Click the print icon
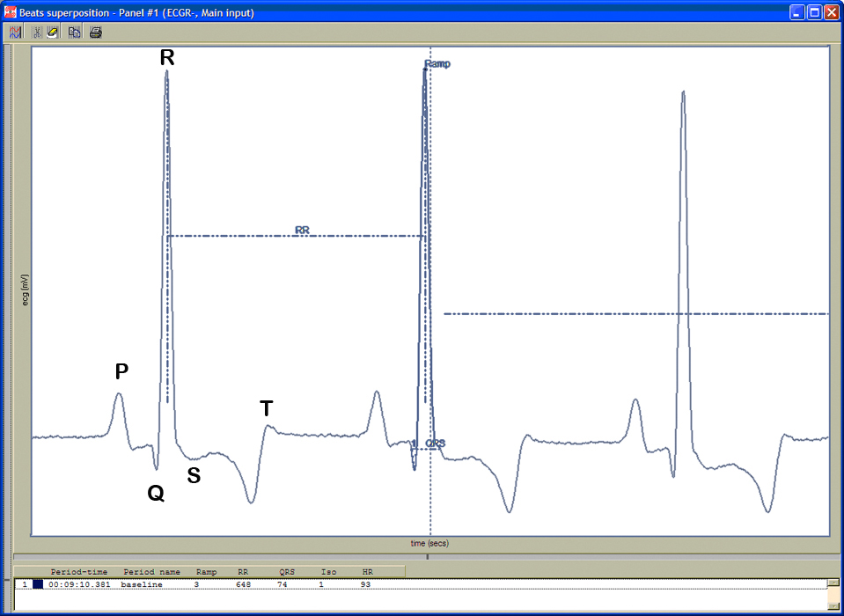 [x=96, y=33]
